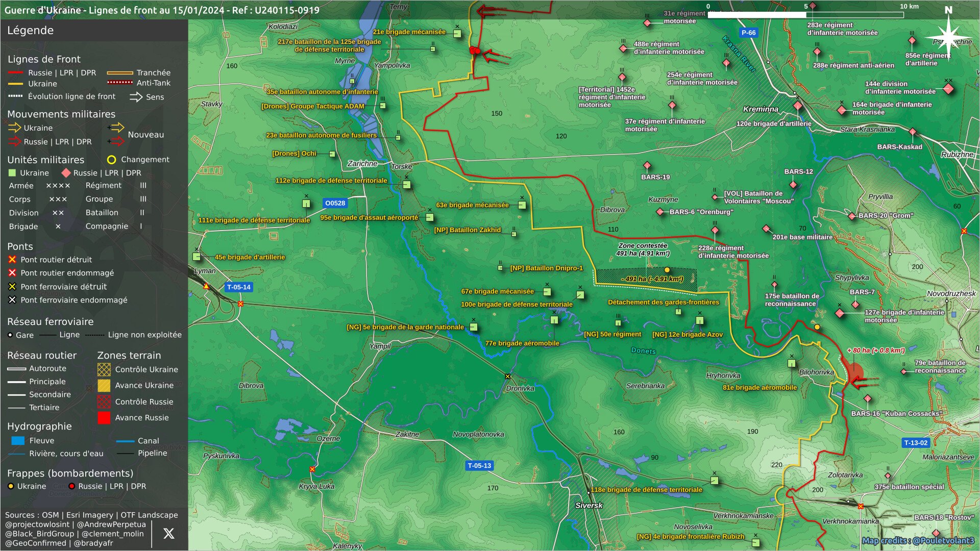Click the T-05-13 road shield
980x551 pixels.
point(479,466)
